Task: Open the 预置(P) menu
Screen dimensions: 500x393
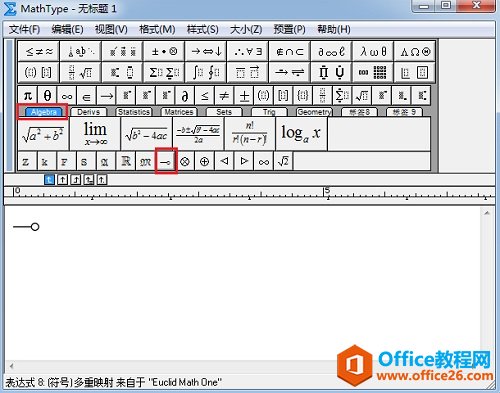Action: click(x=289, y=29)
